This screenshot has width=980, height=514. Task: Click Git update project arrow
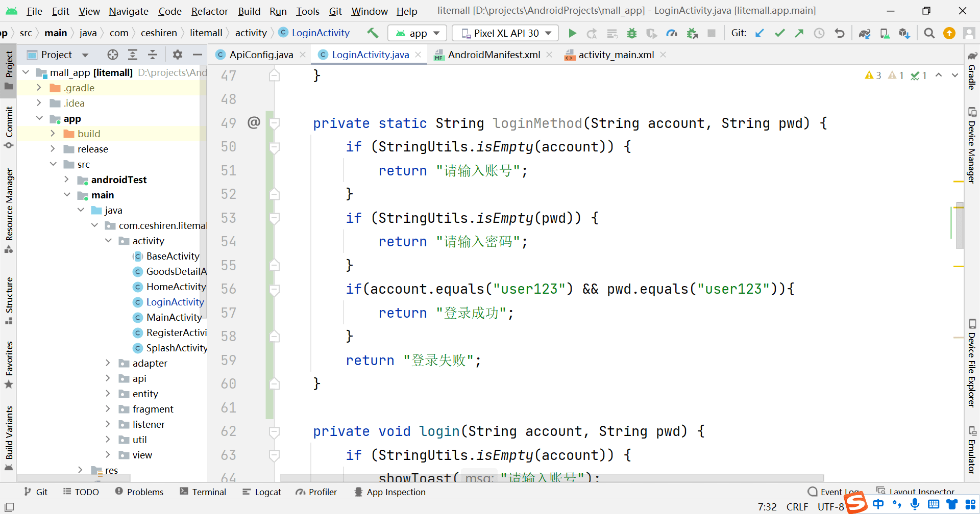(759, 33)
